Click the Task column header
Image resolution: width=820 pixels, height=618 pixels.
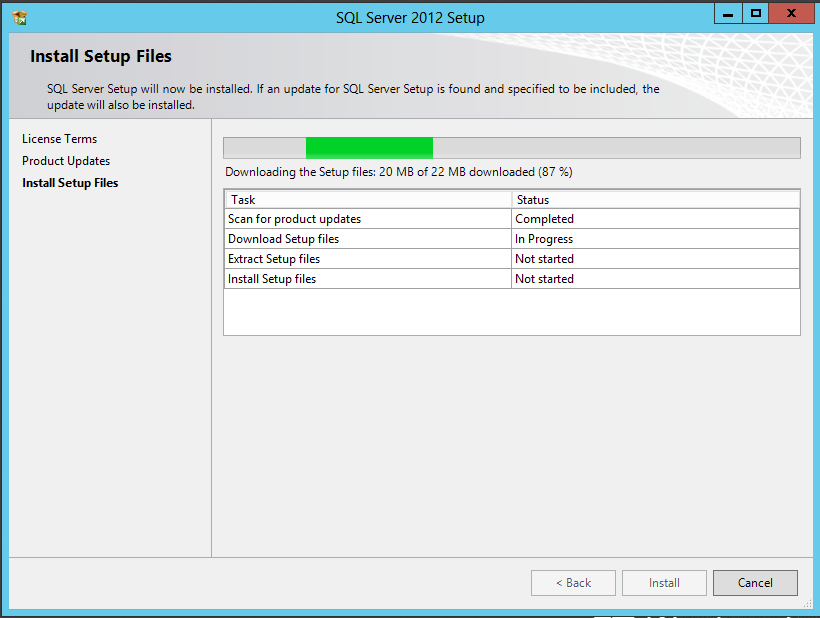pyautogui.click(x=369, y=200)
